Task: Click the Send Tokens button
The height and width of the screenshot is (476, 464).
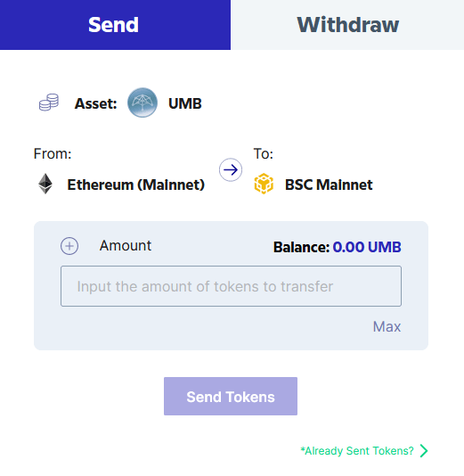Action: point(231,396)
